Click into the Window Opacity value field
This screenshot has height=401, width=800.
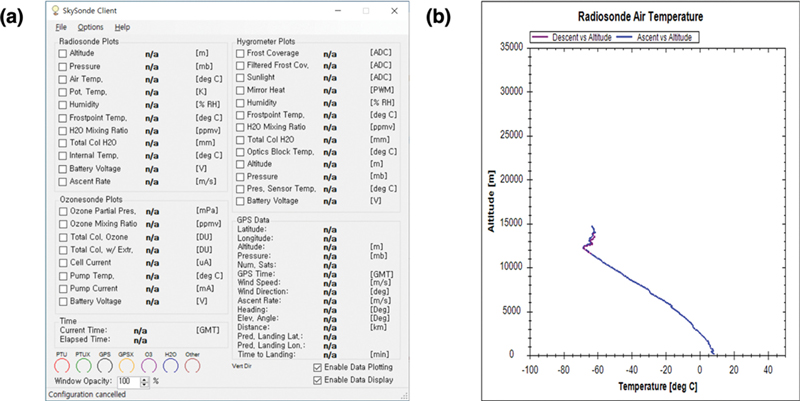pos(127,382)
